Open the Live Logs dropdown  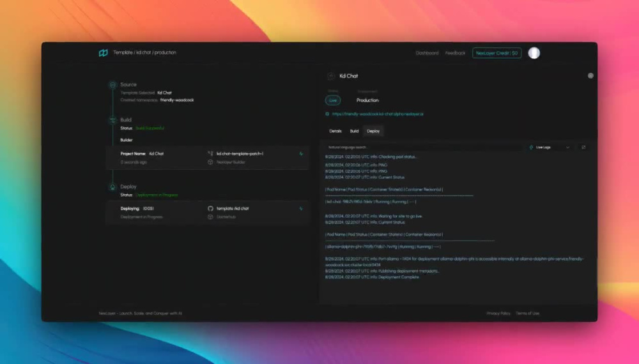pyautogui.click(x=550, y=148)
